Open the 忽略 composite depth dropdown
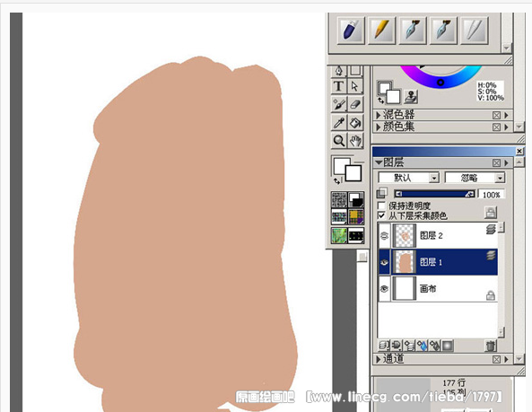The image size is (532, 412). 475,178
